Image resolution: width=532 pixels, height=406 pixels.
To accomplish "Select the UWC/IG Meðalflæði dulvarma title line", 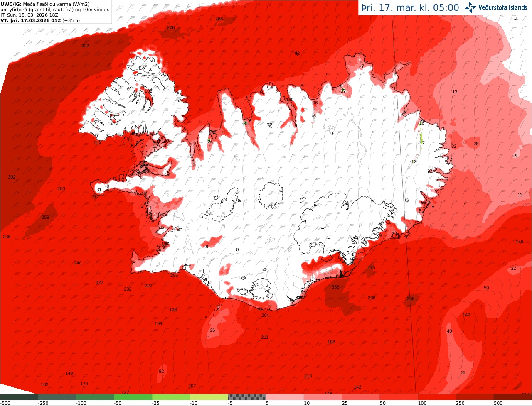I will [45, 4].
